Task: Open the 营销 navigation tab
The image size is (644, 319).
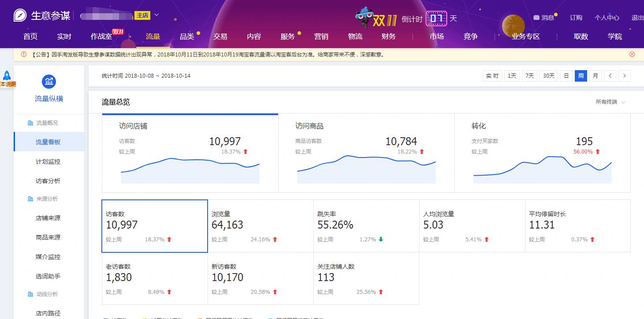Action: (321, 36)
